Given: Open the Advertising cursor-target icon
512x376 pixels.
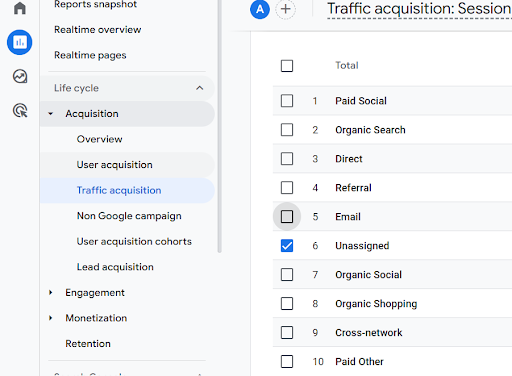Looking at the screenshot, I should point(20,110).
